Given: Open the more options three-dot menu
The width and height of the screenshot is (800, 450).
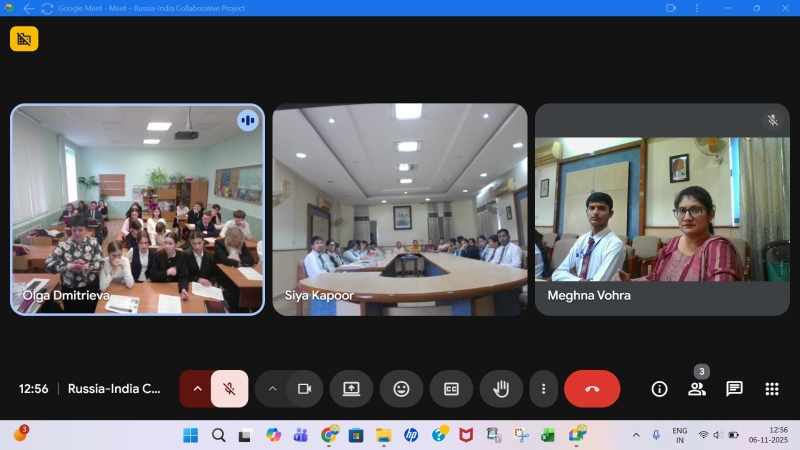Looking at the screenshot, I should point(543,389).
